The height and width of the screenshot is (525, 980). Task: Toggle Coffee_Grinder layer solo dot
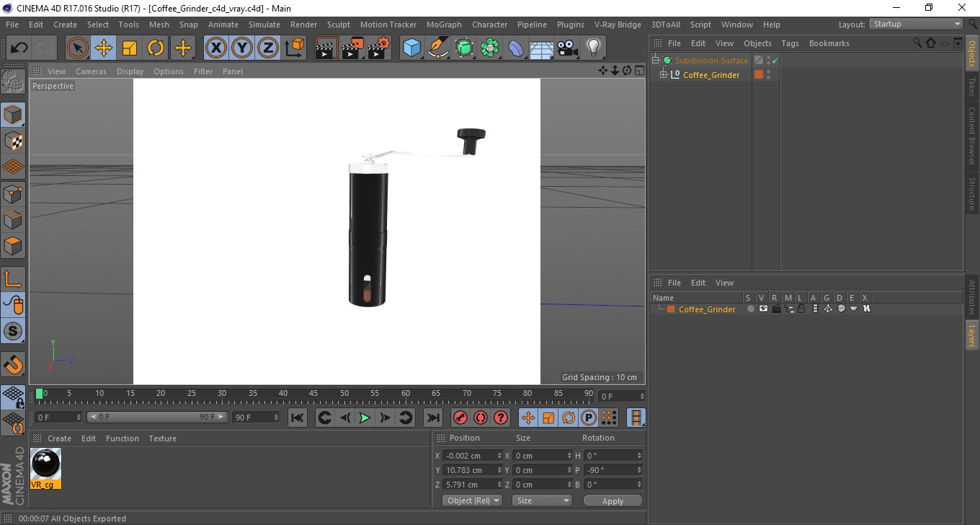click(751, 309)
